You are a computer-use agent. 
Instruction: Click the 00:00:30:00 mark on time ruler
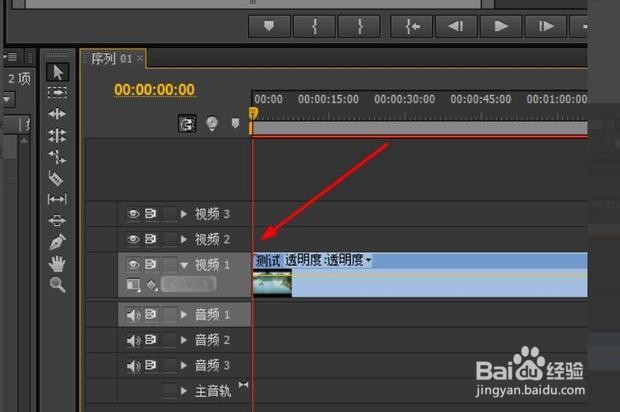point(405,99)
